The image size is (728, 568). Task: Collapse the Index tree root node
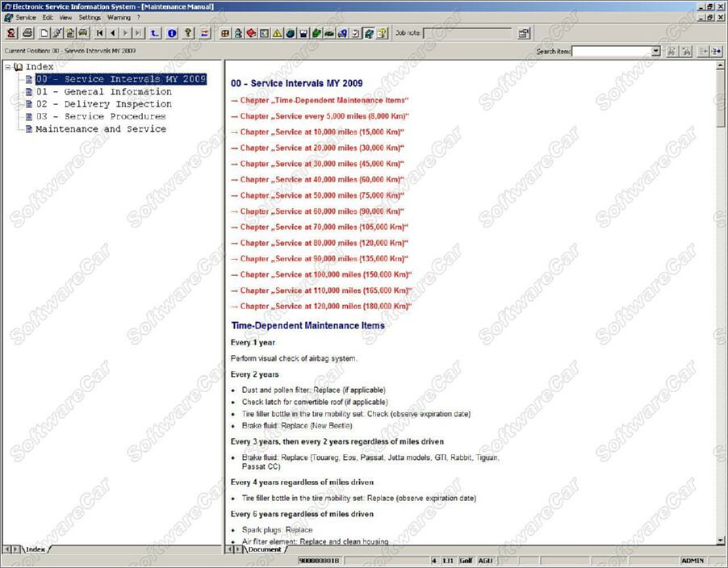coord(7,67)
